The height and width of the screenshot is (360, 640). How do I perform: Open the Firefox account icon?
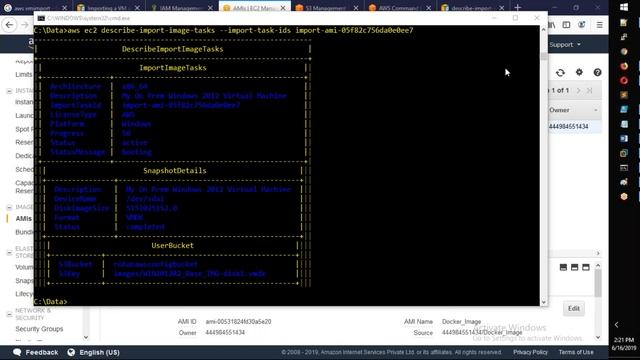click(582, 25)
